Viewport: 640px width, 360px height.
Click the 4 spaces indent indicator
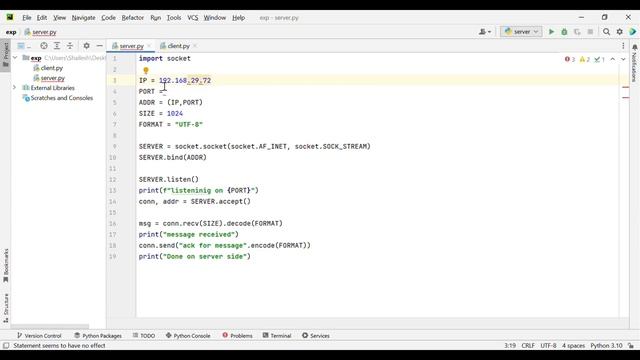pyautogui.click(x=573, y=346)
